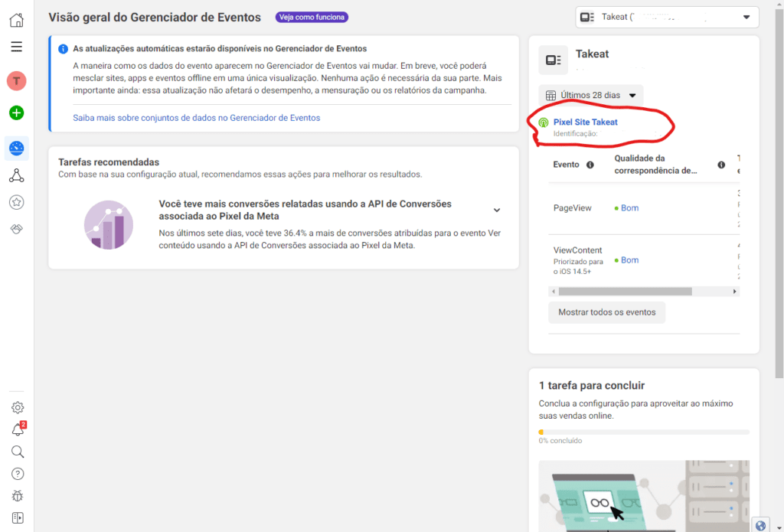Click the green plus connect data button

[17, 113]
